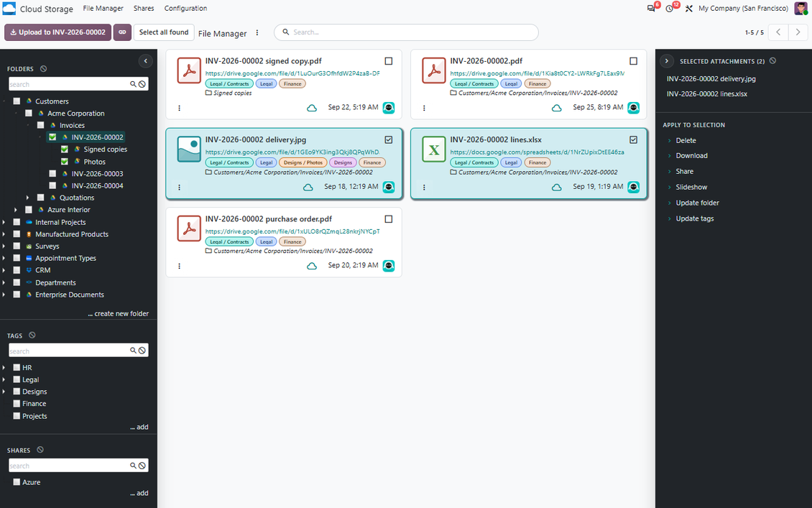The width and height of the screenshot is (812, 508).
Task: Deselect the INV-2026-00002 lines.xlsx checkbox
Action: click(x=633, y=140)
